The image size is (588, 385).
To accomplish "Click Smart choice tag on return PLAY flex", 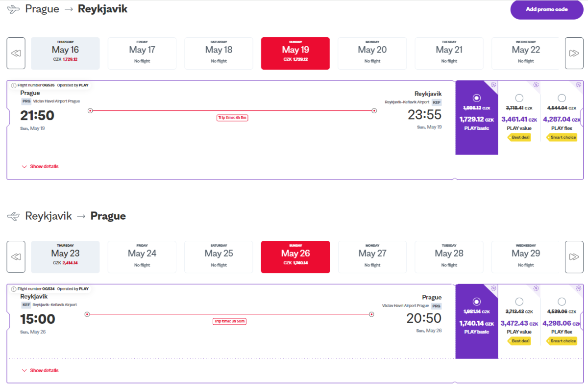I will pyautogui.click(x=563, y=341).
